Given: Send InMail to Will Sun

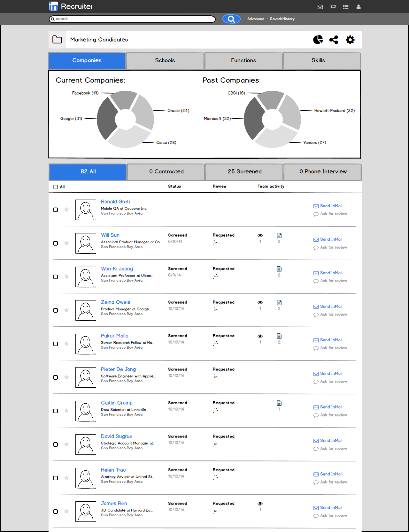Looking at the screenshot, I should (328, 239).
